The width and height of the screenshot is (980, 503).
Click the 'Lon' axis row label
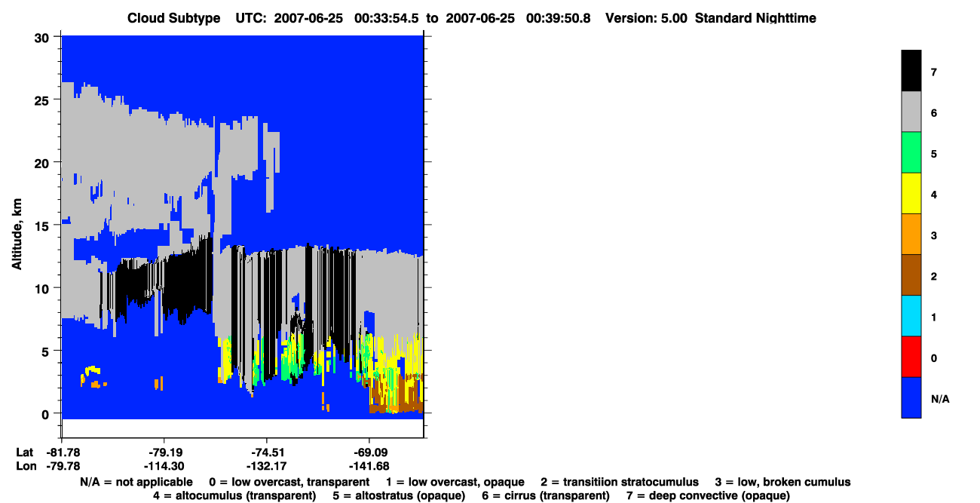pos(25,466)
